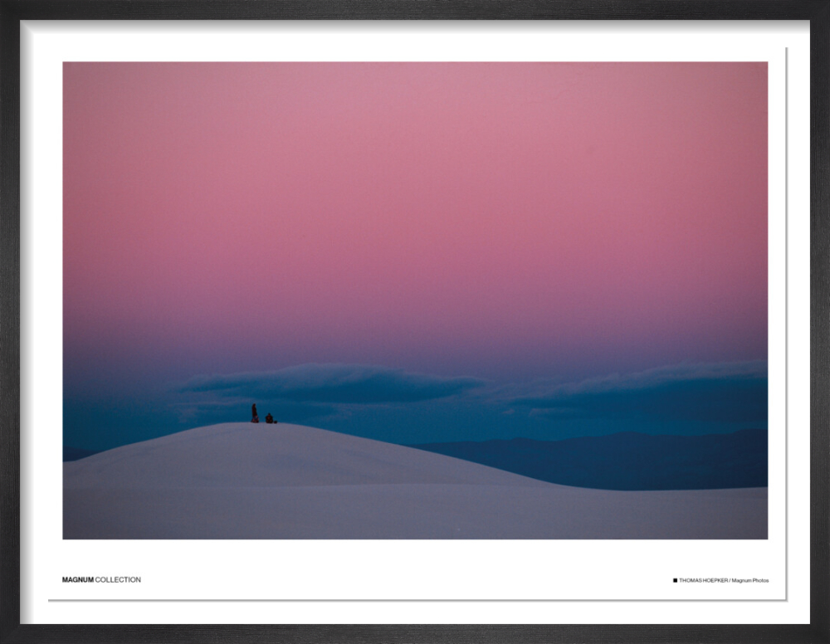Click the teal blue horizon band at left
The width and height of the screenshot is (830, 644).
pos(116,423)
